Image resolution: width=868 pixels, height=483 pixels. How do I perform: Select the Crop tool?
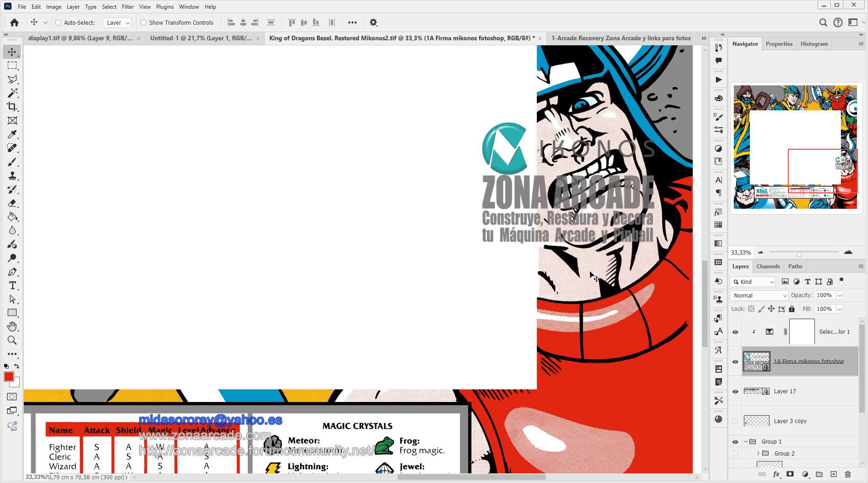(x=12, y=107)
